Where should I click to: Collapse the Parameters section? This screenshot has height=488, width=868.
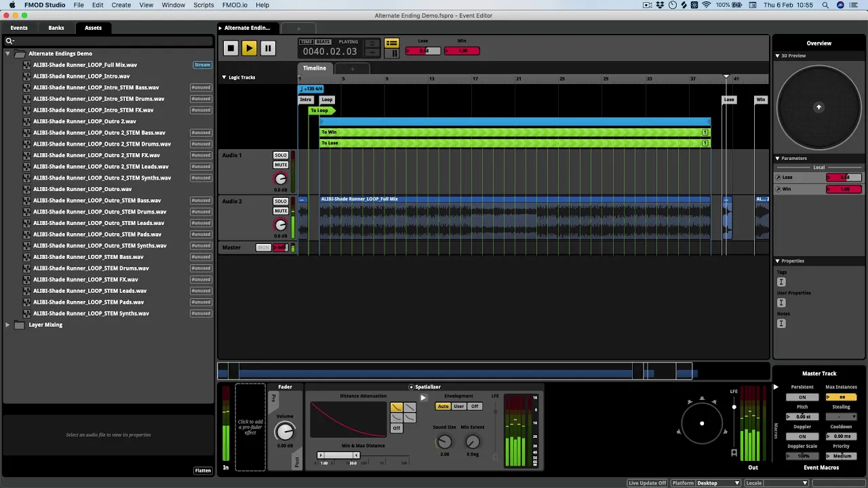777,159
